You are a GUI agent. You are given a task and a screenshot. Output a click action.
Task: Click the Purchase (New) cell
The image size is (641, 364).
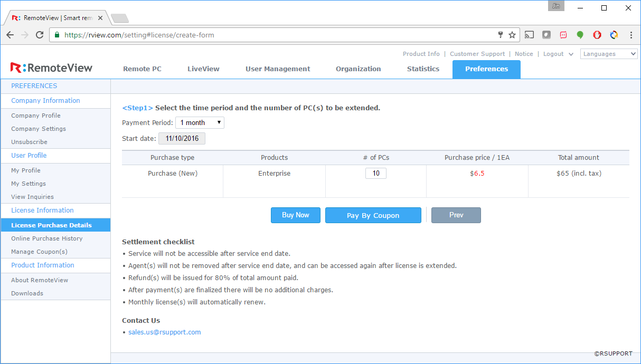[x=173, y=174]
